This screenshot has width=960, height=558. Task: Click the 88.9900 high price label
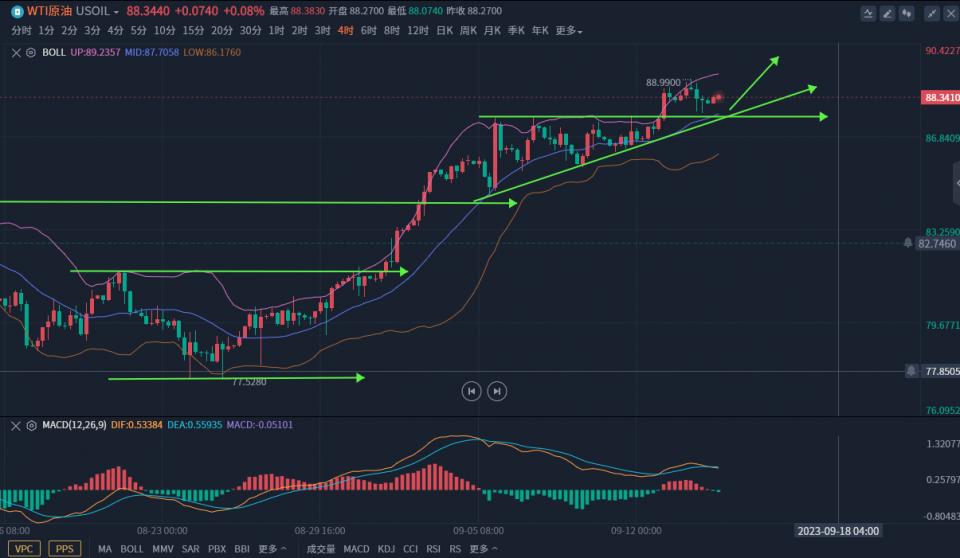663,82
